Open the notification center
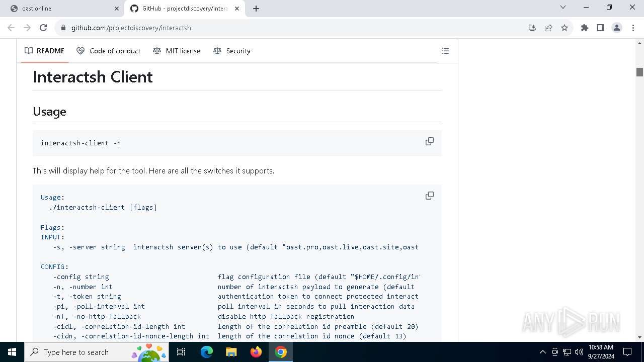 tap(627, 352)
